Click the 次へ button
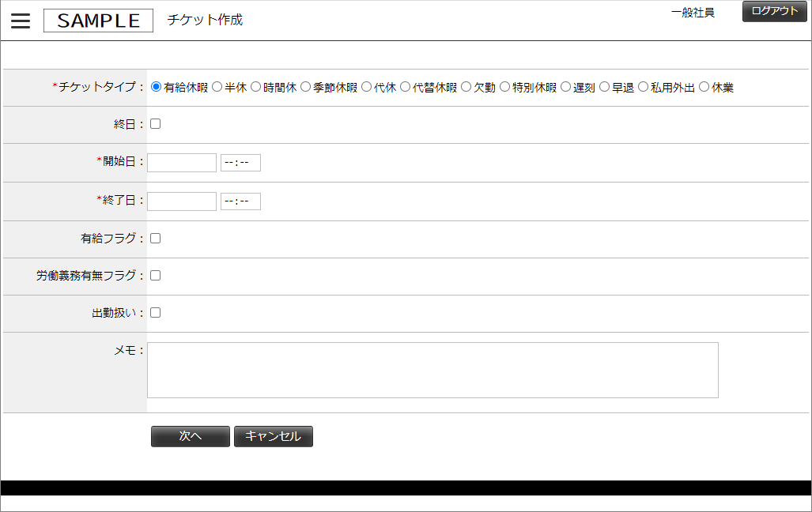Viewport: 812px width, 512px height. [x=191, y=436]
